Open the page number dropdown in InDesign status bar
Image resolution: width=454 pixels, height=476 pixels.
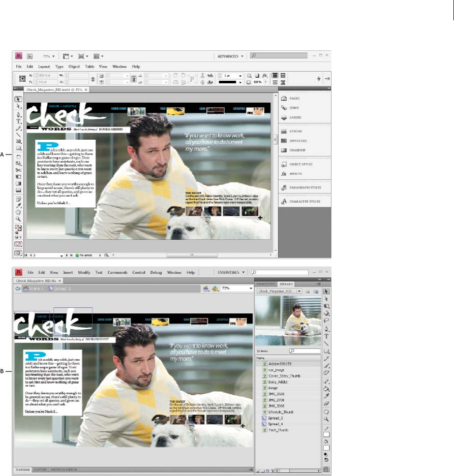pos(62,256)
